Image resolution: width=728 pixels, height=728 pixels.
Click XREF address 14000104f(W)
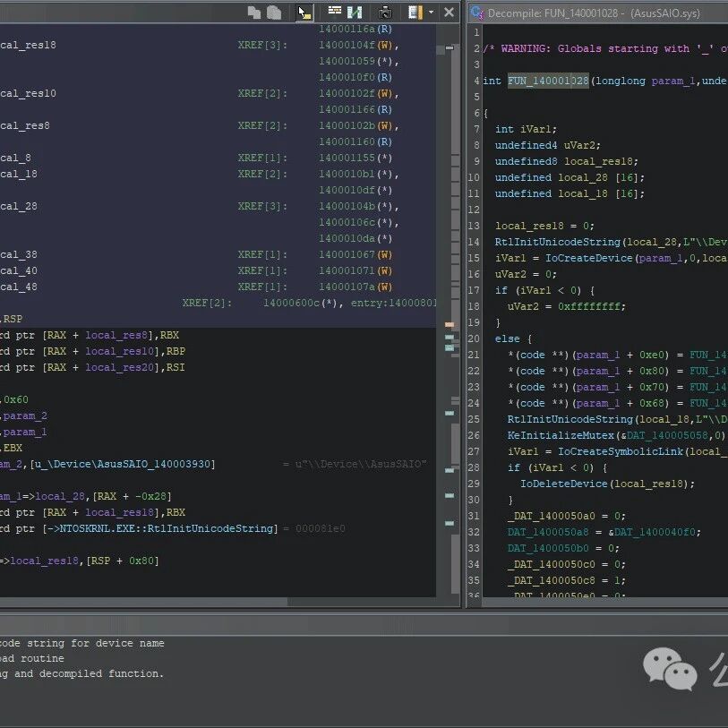[355, 45]
